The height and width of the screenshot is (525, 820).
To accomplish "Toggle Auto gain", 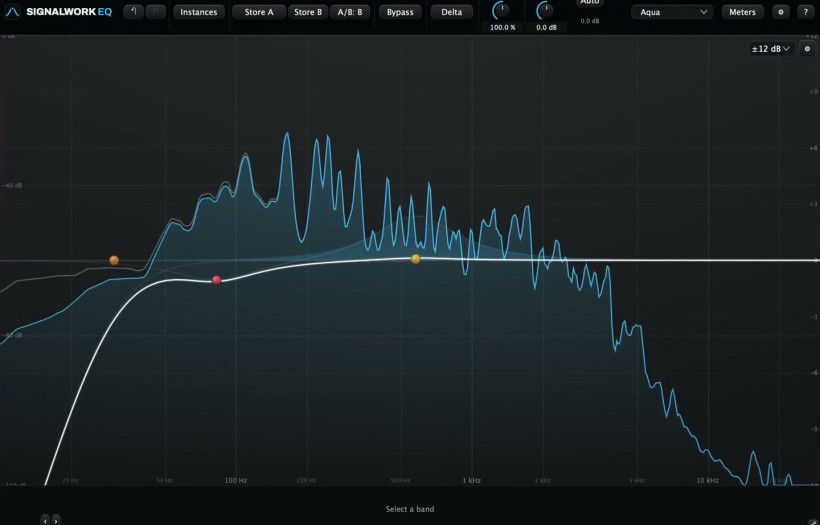I will point(590,3).
